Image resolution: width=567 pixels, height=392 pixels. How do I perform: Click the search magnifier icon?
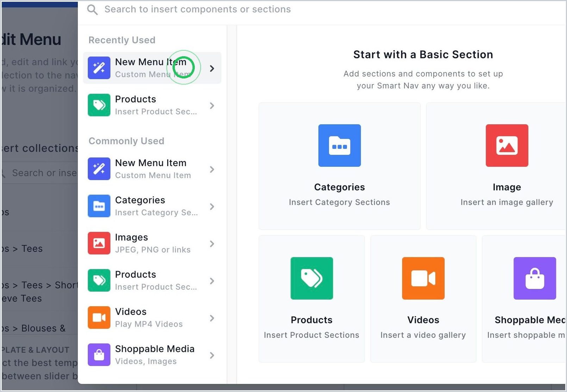pos(92,10)
